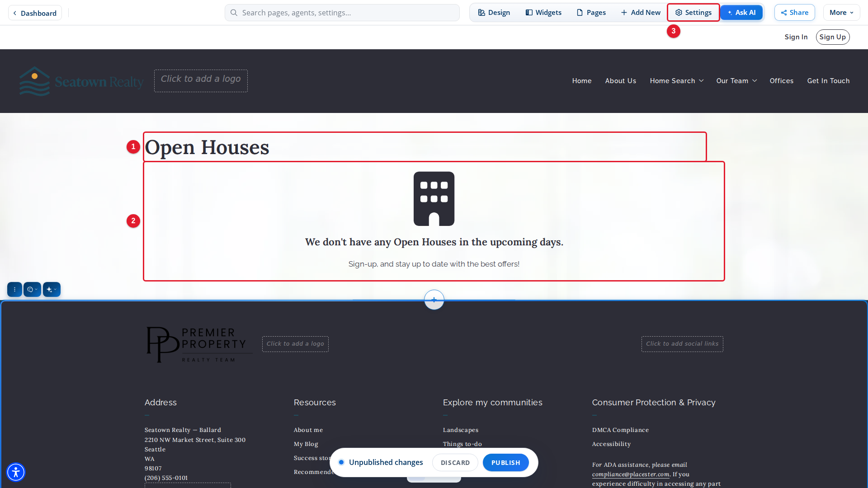
Task: Open About Us nav link
Action: coord(621,81)
